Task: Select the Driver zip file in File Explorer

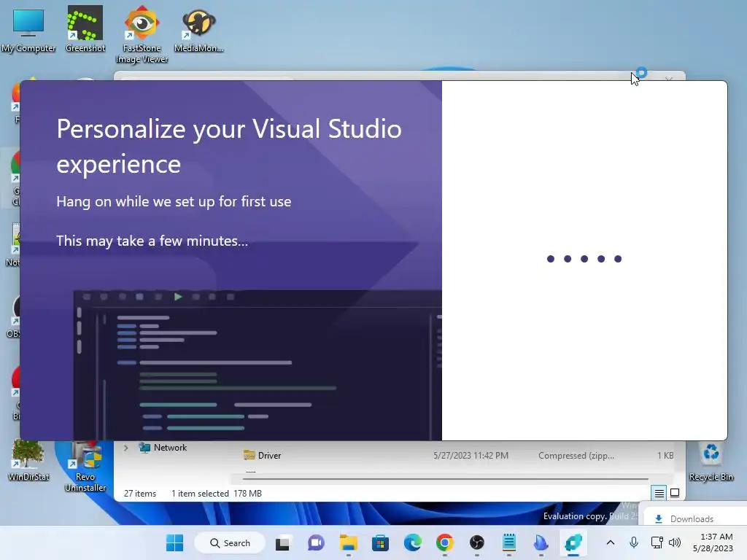Action: pyautogui.click(x=269, y=456)
